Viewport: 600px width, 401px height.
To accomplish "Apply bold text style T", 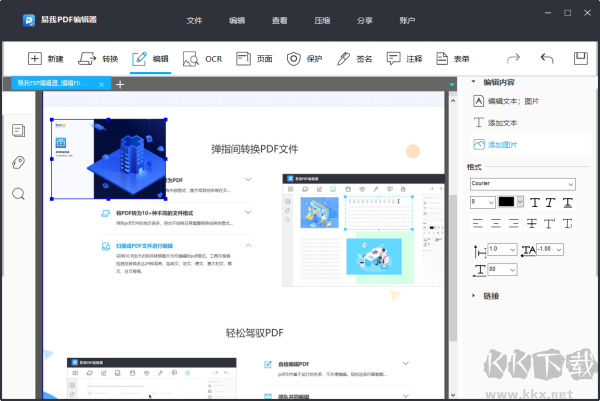I will tap(535, 203).
